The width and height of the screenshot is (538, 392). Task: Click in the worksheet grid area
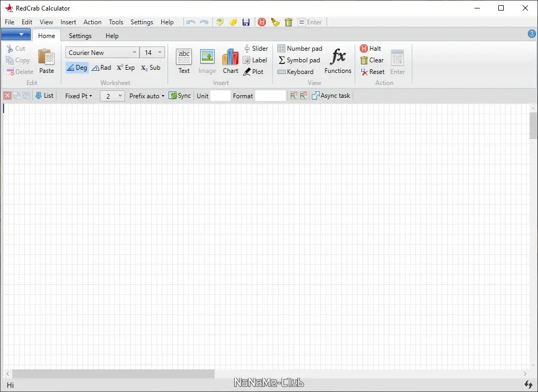(x=266, y=236)
